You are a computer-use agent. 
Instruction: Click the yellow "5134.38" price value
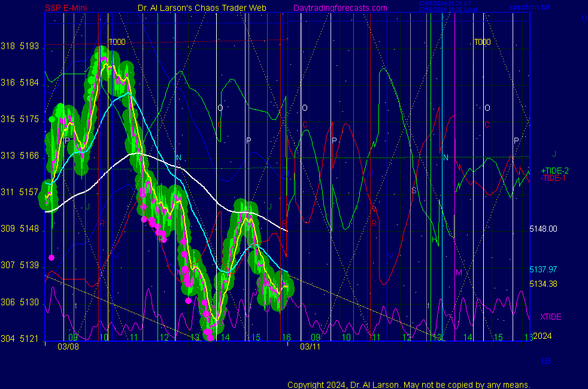click(543, 284)
